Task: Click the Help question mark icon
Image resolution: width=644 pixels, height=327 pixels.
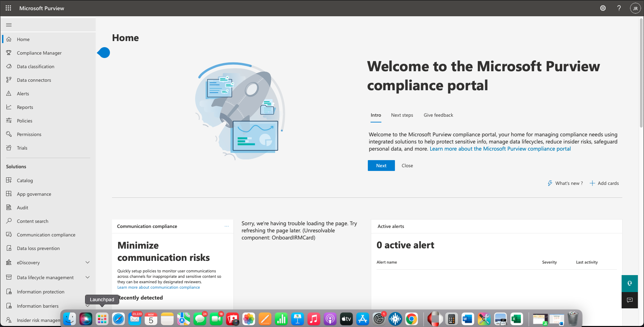Action: pyautogui.click(x=619, y=8)
